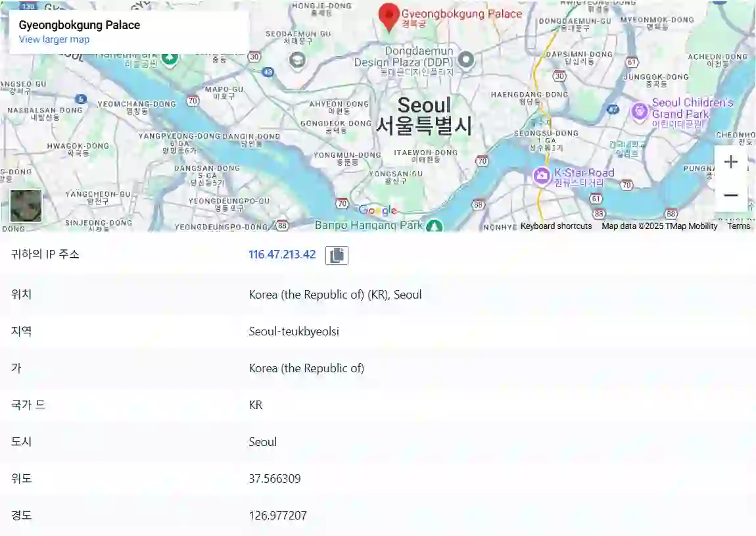This screenshot has width=756, height=536.
Task: Zoom in the map with plus button
Action: coord(730,162)
